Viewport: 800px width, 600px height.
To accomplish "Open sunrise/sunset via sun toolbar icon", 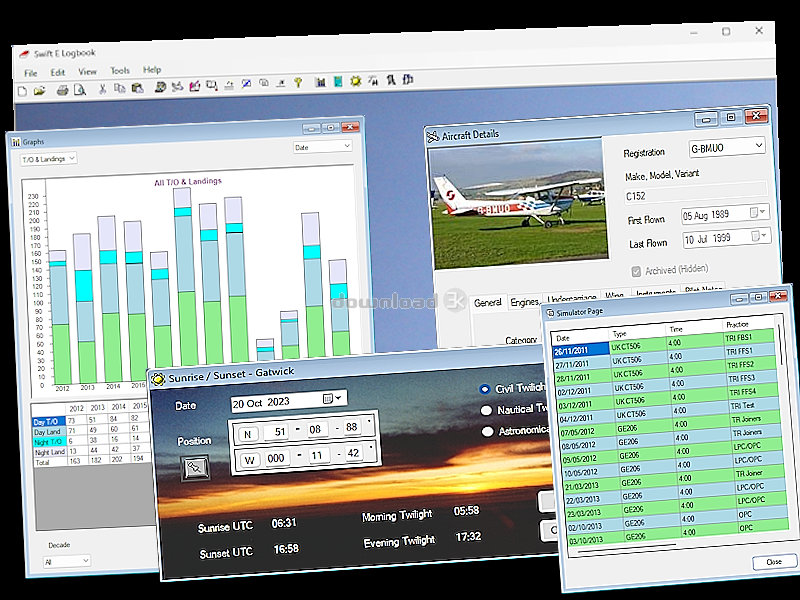I will pos(356,81).
